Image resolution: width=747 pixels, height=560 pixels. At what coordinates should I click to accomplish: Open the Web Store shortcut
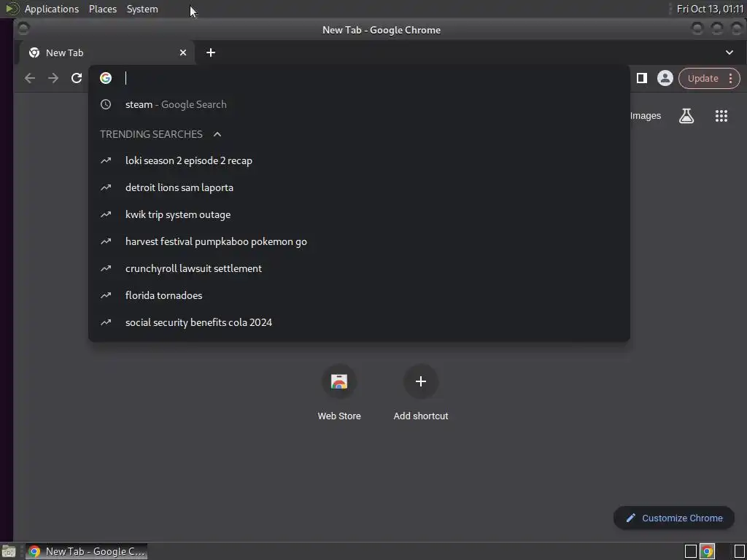click(338, 393)
